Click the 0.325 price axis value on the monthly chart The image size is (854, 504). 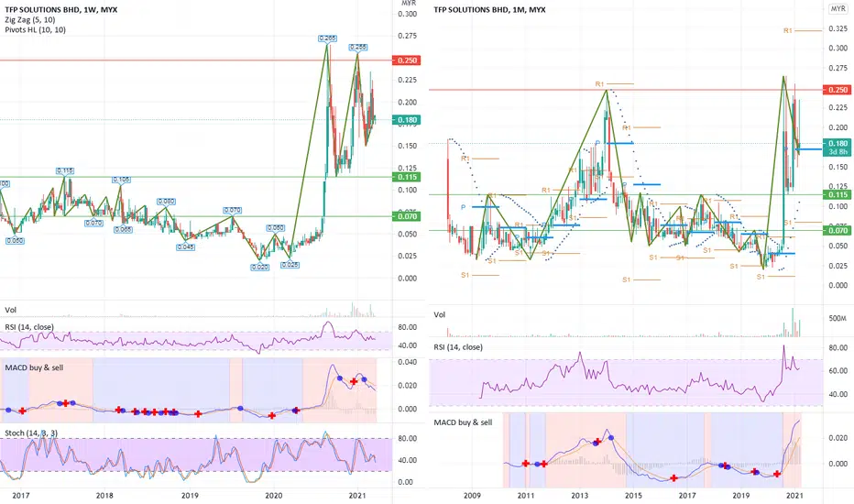pos(838,28)
